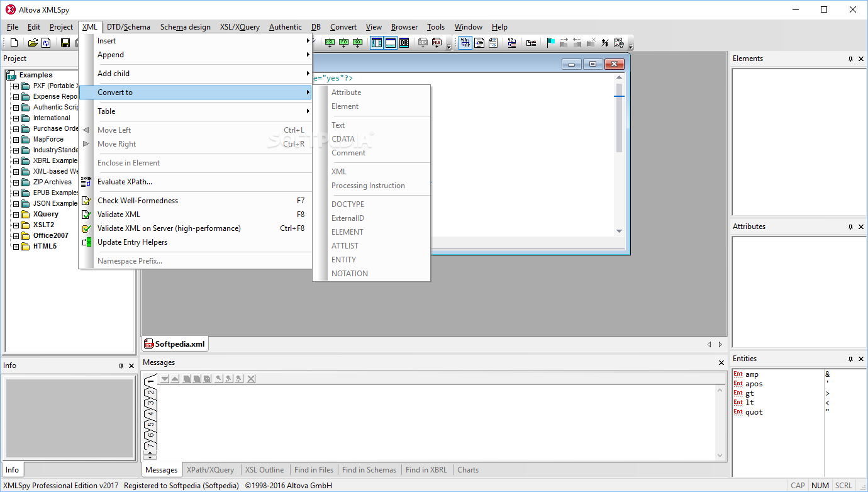
Task: Click the Open file folder icon
Action: click(33, 43)
